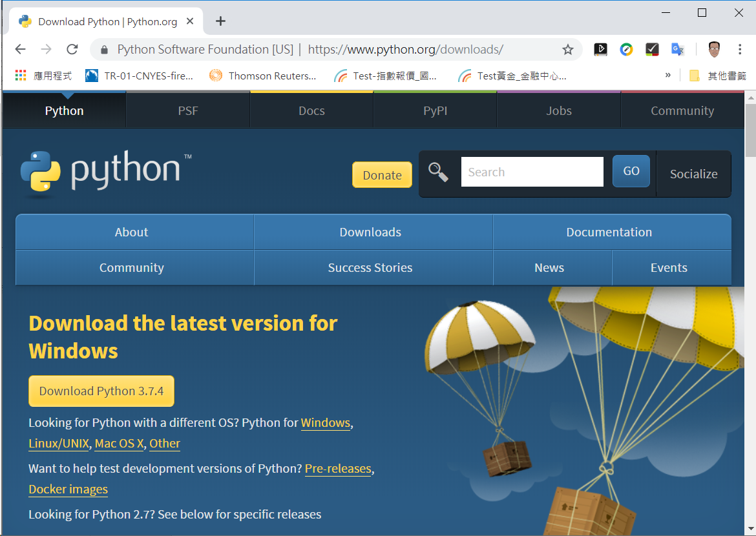This screenshot has width=756, height=536.
Task: Open Test-指數報價 bookmark
Action: (385, 76)
